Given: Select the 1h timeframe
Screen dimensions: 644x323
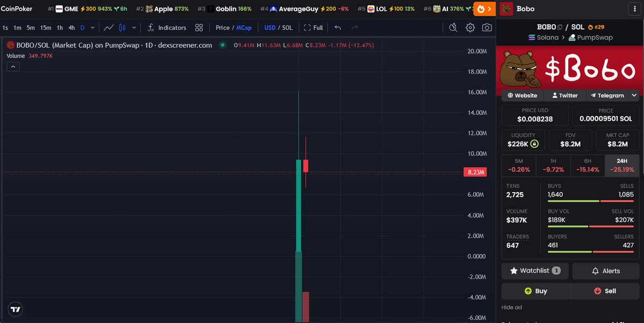Looking at the screenshot, I should (x=60, y=27).
